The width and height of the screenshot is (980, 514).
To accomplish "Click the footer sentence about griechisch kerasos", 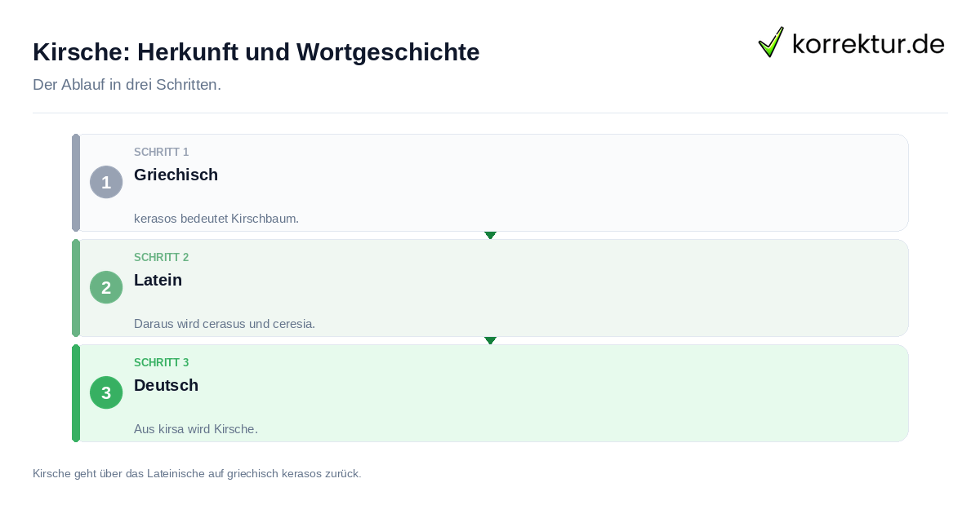I will pyautogui.click(x=197, y=473).
